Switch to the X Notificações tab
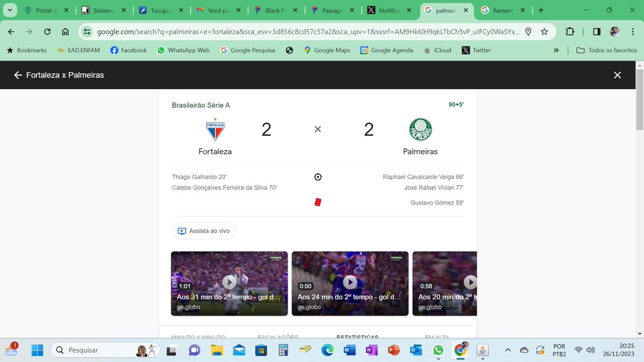 390,10
